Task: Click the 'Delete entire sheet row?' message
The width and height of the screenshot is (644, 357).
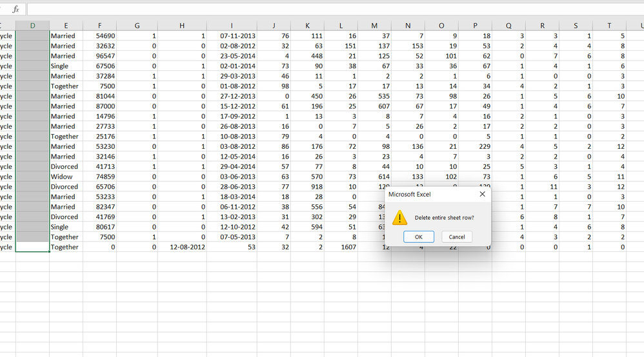Action: [444, 218]
